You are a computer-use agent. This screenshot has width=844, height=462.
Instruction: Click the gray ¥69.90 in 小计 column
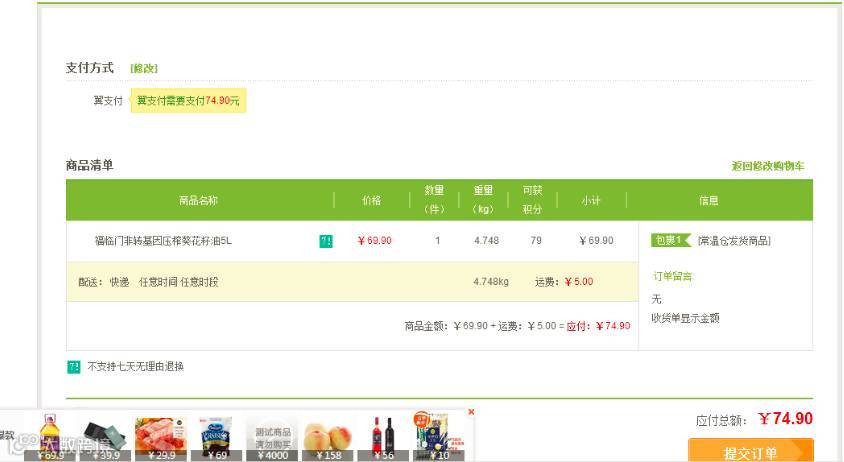coord(596,241)
